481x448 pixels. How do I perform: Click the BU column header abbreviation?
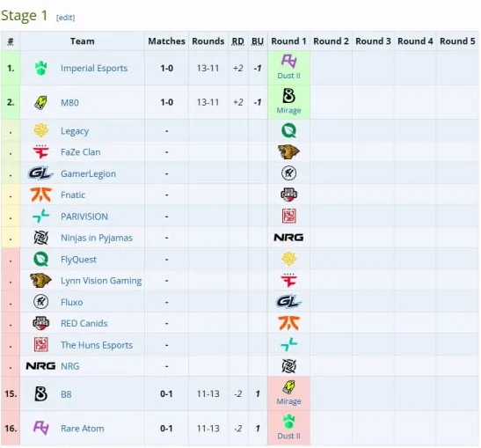[258, 41]
